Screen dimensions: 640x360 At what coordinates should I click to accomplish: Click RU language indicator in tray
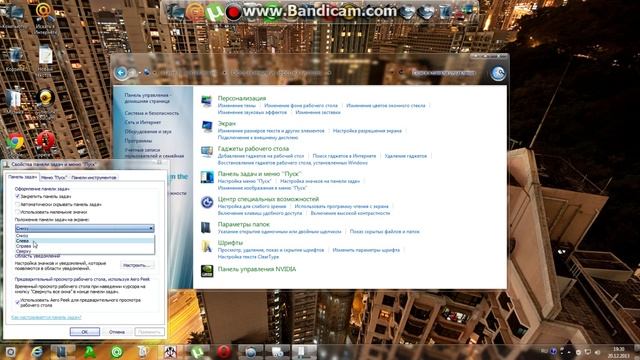(544, 352)
